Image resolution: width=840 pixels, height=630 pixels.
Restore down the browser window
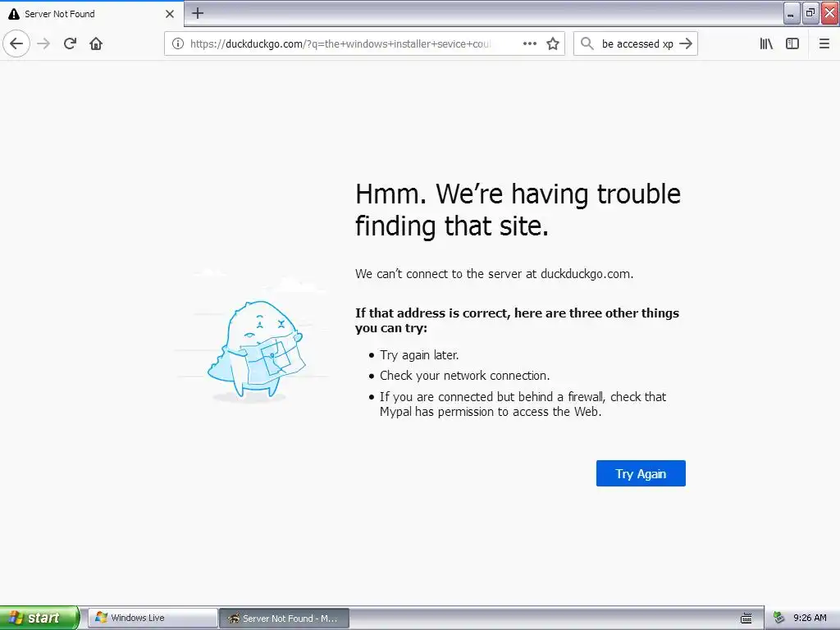[x=810, y=13]
